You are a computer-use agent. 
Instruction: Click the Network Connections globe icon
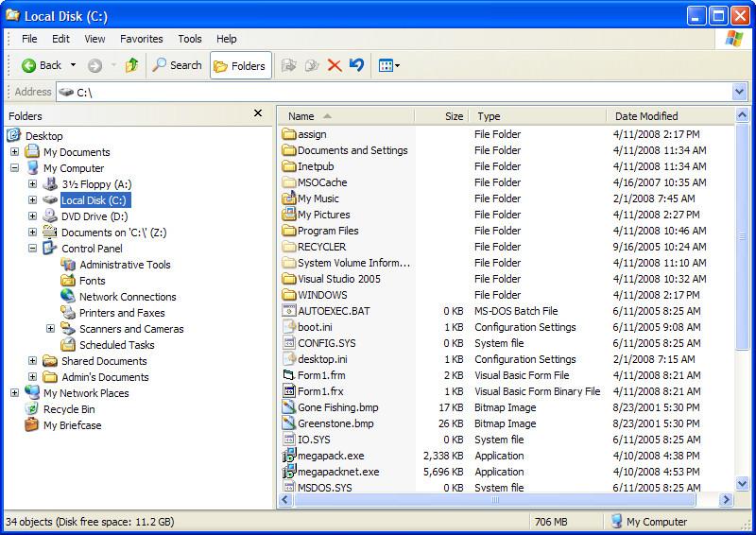68,296
